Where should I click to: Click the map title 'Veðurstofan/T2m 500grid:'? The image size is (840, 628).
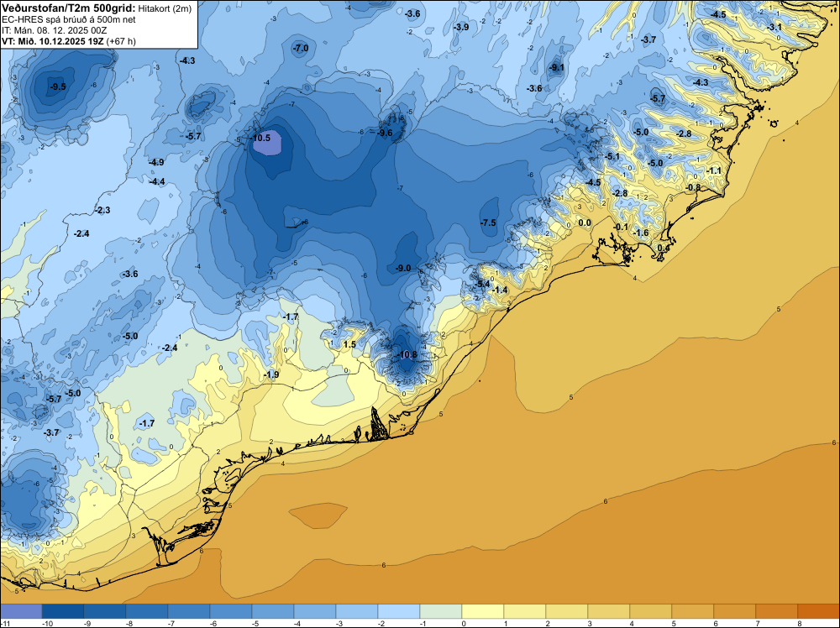pos(69,8)
